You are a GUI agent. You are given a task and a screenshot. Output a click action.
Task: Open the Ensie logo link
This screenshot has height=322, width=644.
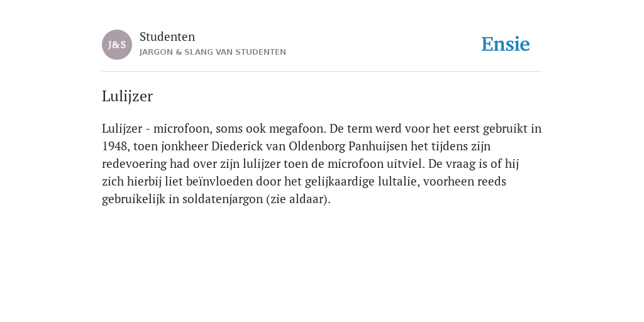[x=506, y=44]
